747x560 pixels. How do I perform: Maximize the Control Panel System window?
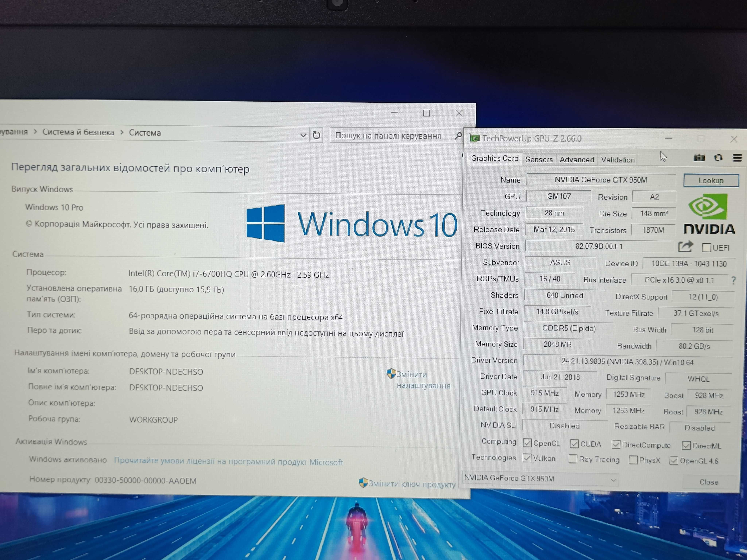tap(427, 113)
